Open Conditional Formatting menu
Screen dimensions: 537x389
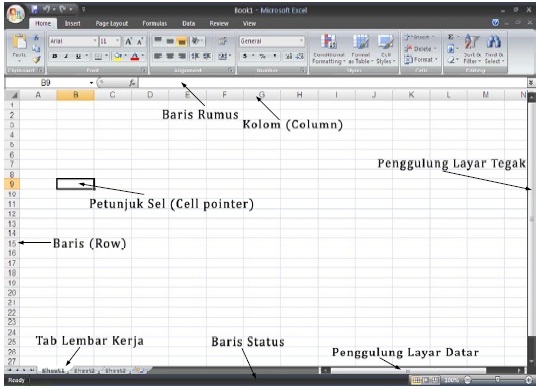click(328, 49)
